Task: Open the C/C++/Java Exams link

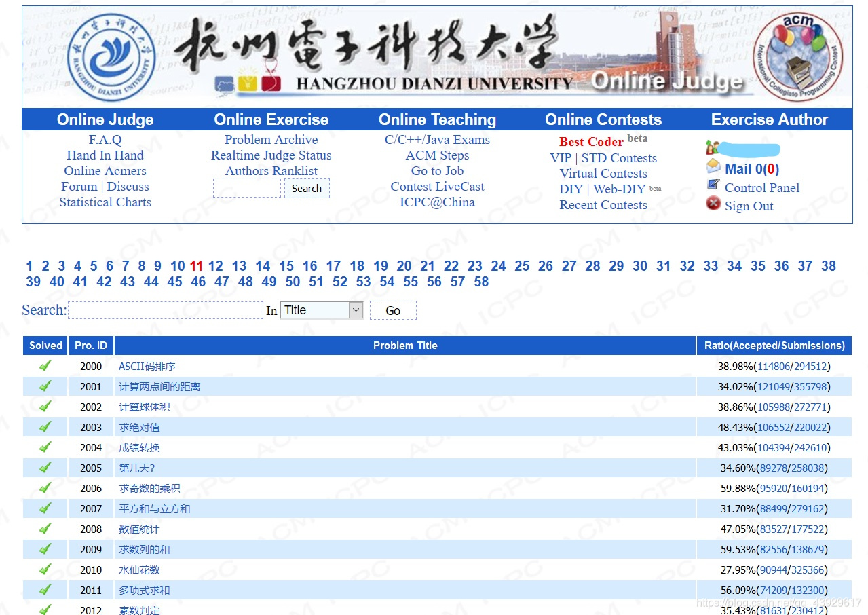Action: tap(437, 140)
